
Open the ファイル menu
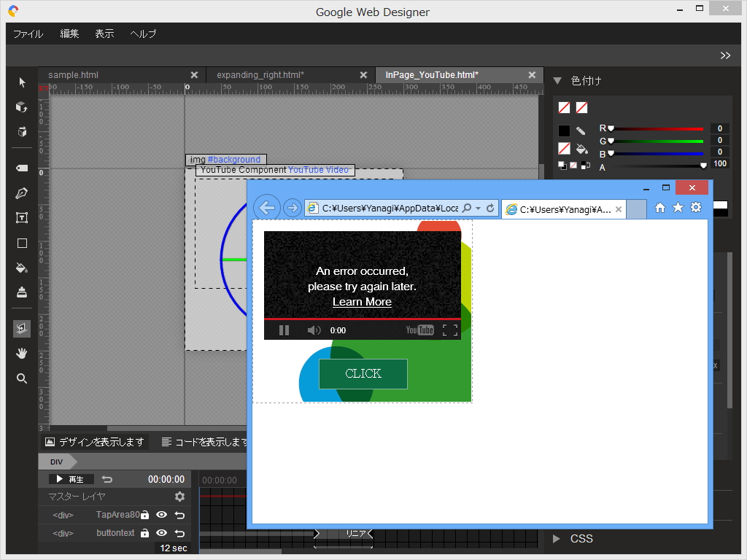click(28, 34)
